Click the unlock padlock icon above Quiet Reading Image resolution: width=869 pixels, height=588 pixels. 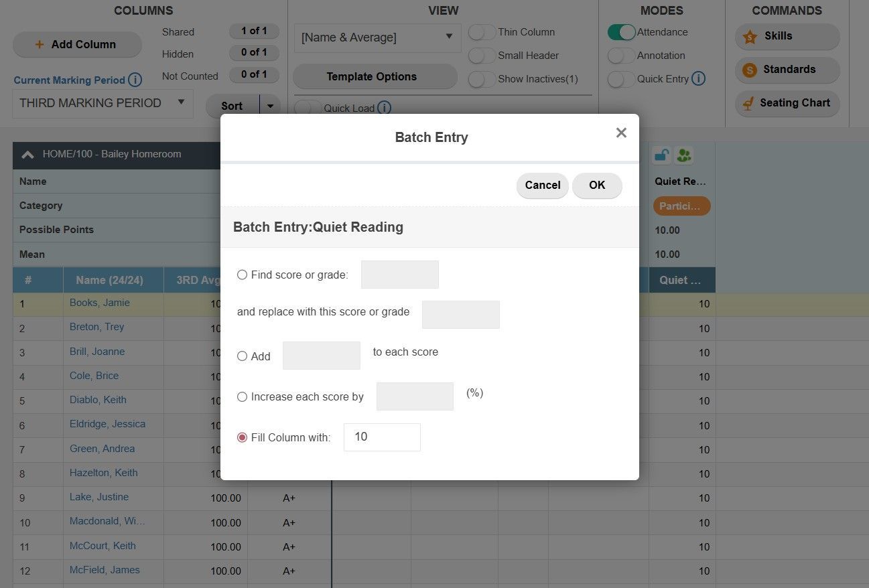point(661,155)
